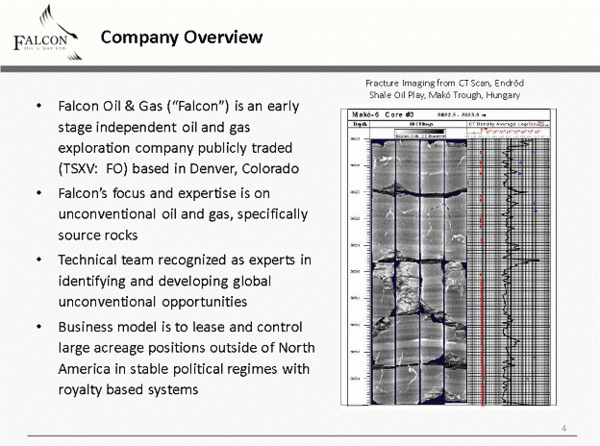Click the line "exploration company publicly traded"
The width and height of the screenshot is (600, 446).
(x=175, y=148)
